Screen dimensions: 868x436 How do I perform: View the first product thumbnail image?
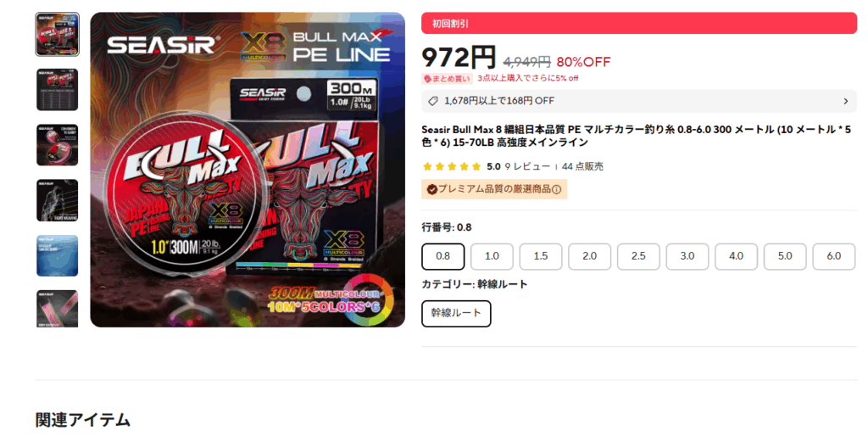coord(58,34)
